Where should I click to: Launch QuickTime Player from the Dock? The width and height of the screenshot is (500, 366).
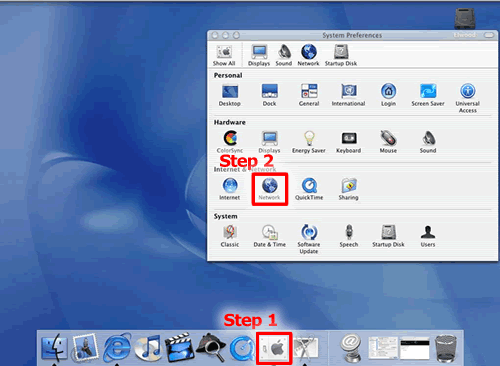click(x=242, y=349)
